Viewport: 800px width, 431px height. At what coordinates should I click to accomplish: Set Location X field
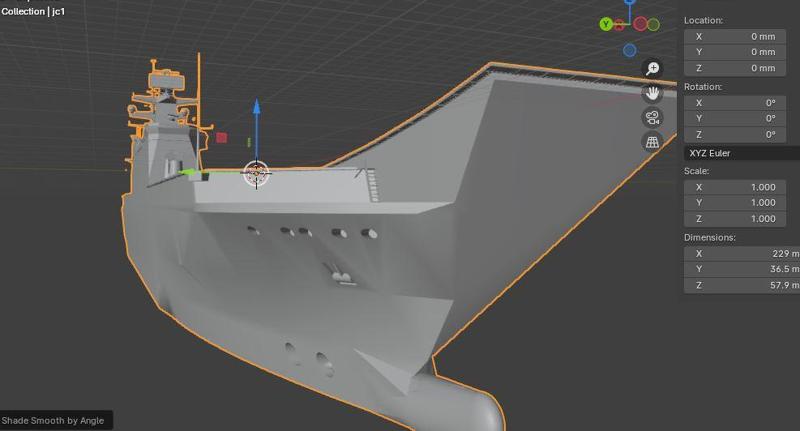734,36
